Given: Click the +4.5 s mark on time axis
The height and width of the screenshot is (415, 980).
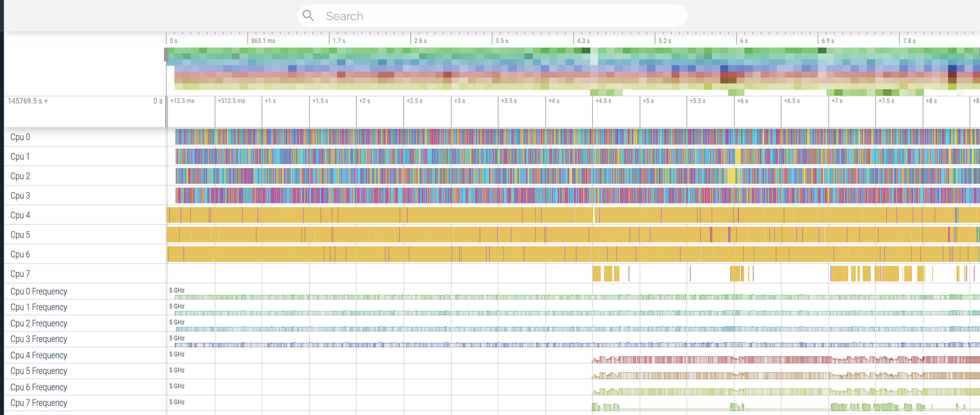Looking at the screenshot, I should coord(603,101).
